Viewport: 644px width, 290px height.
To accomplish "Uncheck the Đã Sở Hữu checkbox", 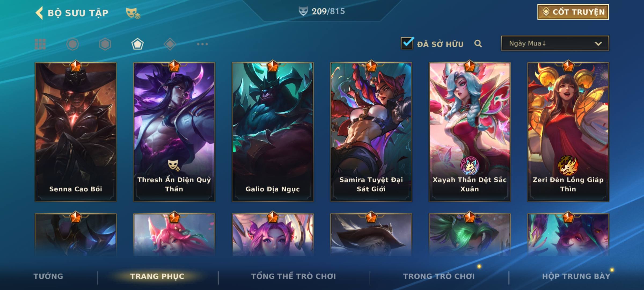I will 407,43.
